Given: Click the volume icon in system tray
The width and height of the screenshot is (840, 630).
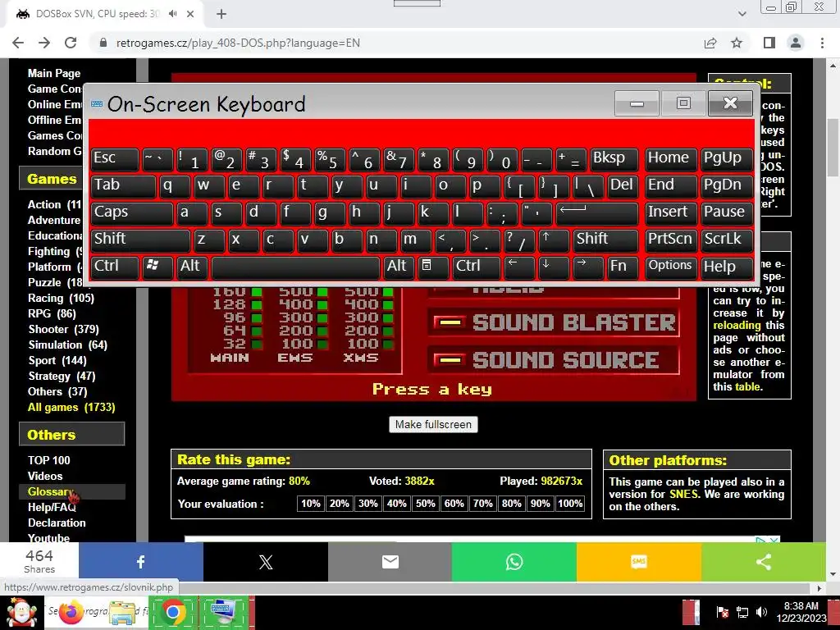Looking at the screenshot, I should [761, 612].
